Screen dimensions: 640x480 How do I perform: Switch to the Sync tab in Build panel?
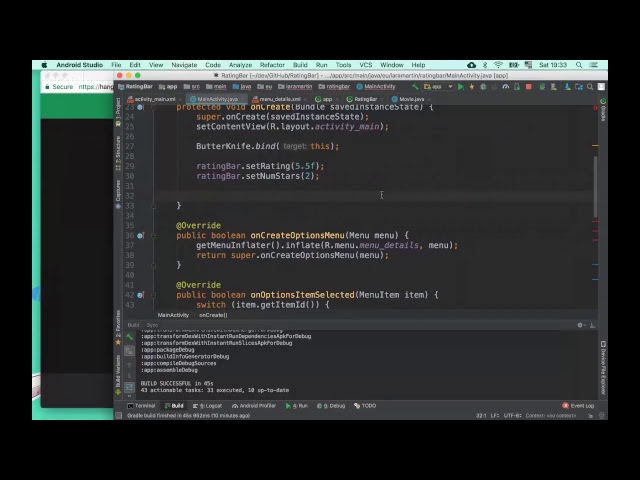(152, 325)
